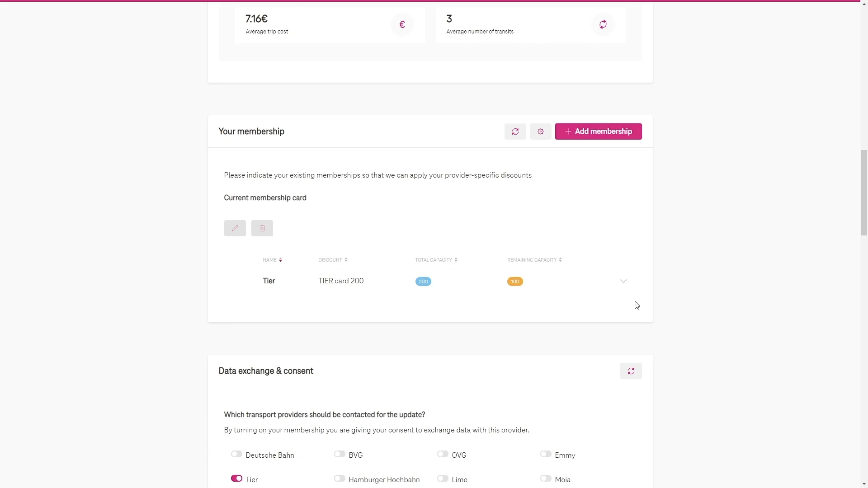Click the euro icon beside Average trip cost
The image size is (868, 488).
(x=402, y=24)
